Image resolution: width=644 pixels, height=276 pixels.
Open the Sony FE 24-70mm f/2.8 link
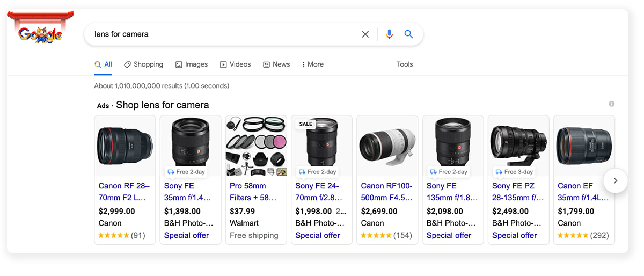(320, 192)
